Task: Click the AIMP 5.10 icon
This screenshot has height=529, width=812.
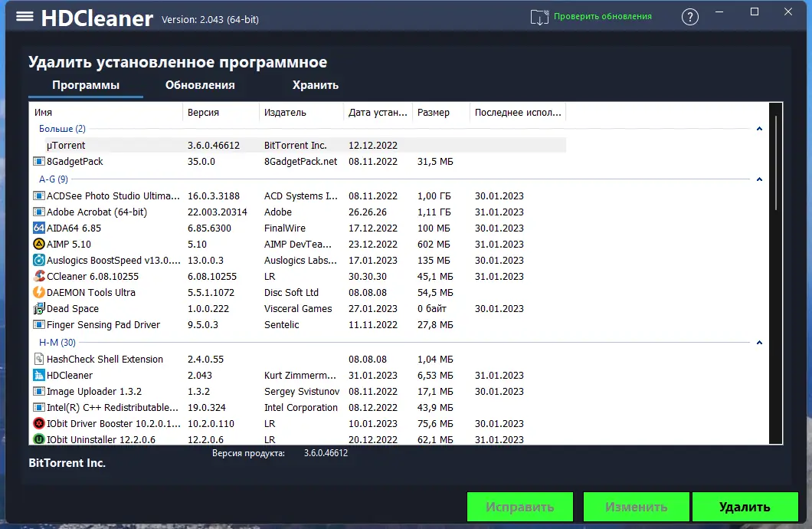Action: 39,244
